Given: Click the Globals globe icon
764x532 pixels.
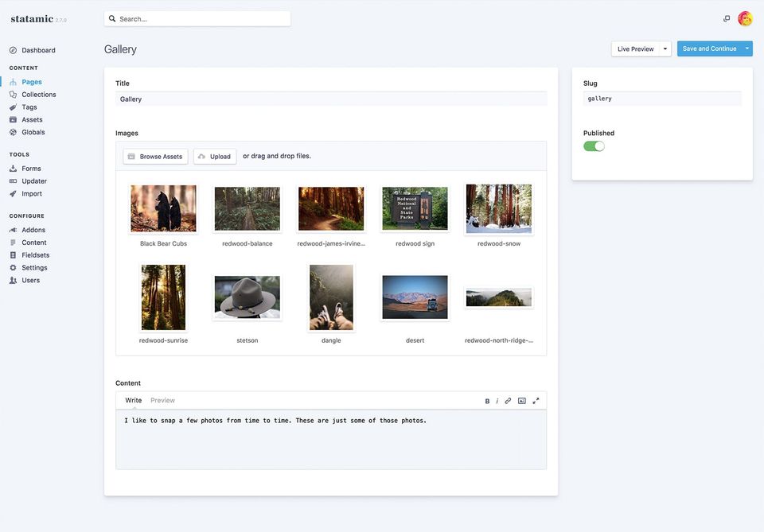Looking at the screenshot, I should coord(14,132).
